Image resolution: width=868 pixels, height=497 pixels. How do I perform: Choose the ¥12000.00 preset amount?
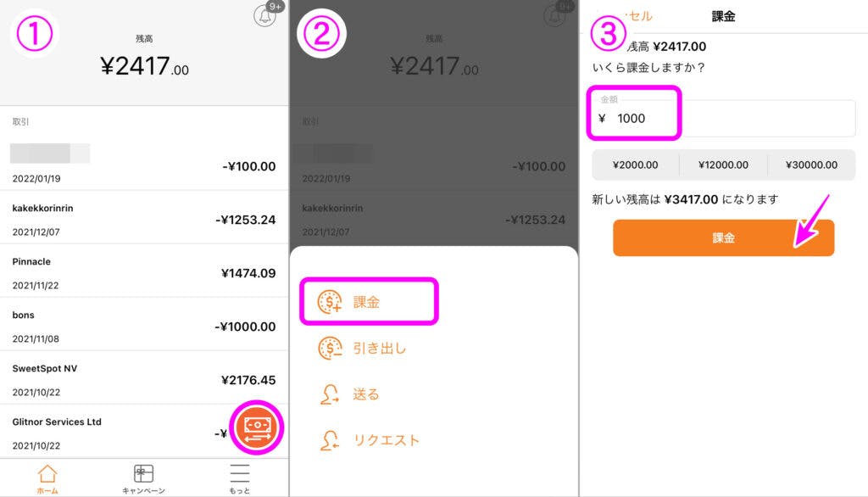[724, 165]
